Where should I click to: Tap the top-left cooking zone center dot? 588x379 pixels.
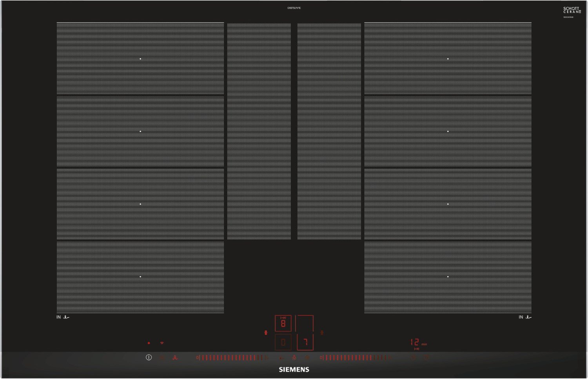(140, 59)
